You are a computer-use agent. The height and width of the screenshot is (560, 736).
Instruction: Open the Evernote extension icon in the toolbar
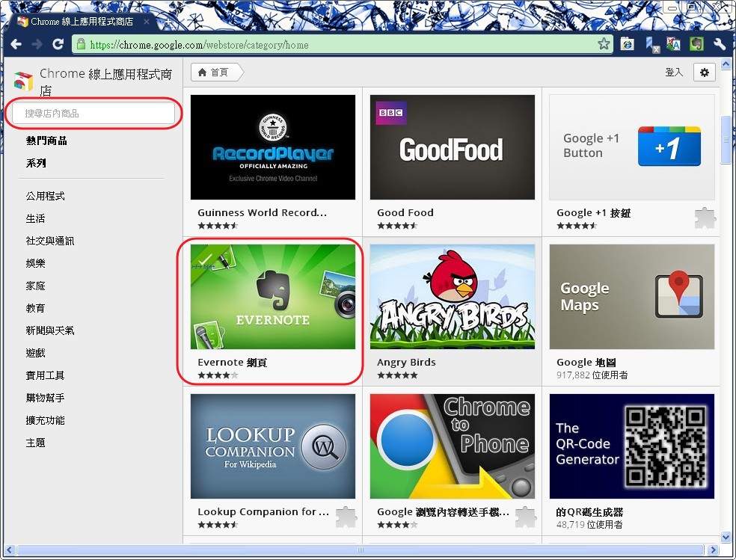pos(696,45)
